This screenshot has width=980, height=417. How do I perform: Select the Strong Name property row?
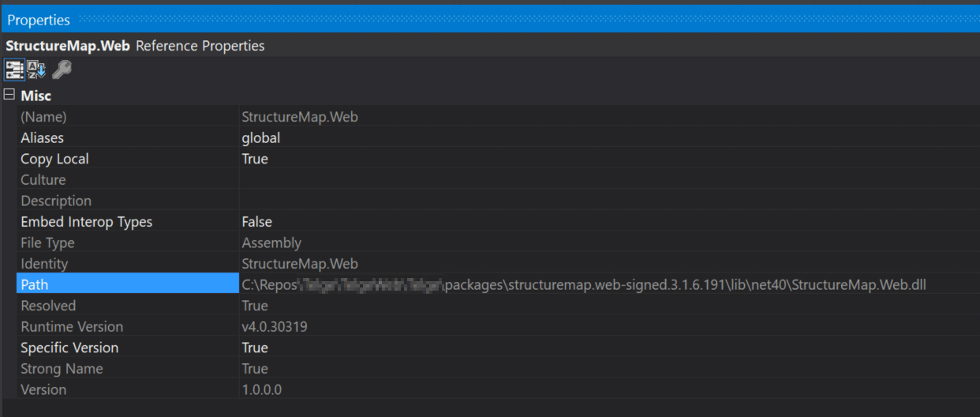[62, 369]
